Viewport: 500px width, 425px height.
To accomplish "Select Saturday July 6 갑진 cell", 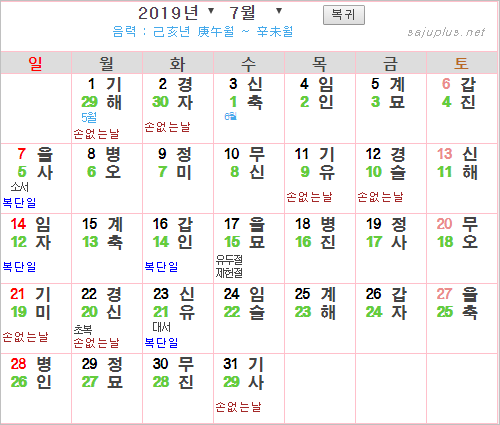I will [x=462, y=109].
